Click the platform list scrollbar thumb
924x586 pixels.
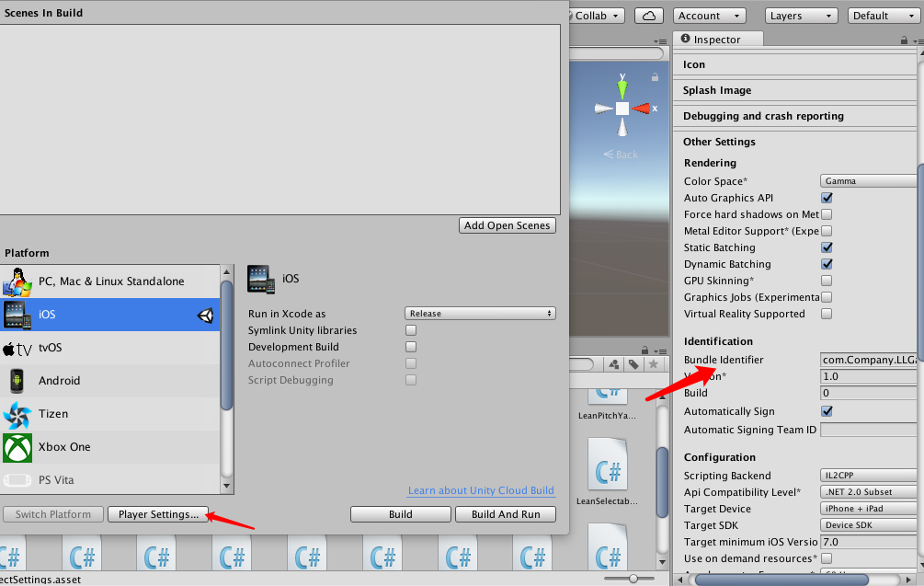(x=226, y=346)
